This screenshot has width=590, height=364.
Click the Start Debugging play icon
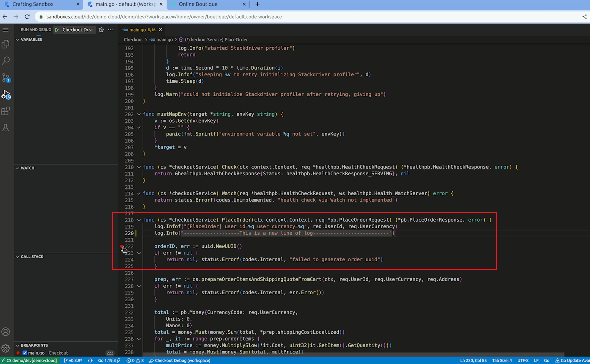57,30
